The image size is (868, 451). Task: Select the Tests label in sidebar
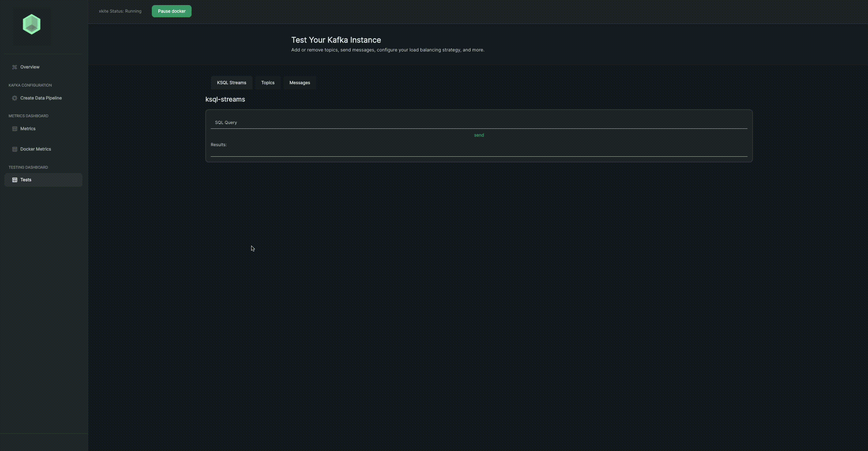click(x=26, y=180)
